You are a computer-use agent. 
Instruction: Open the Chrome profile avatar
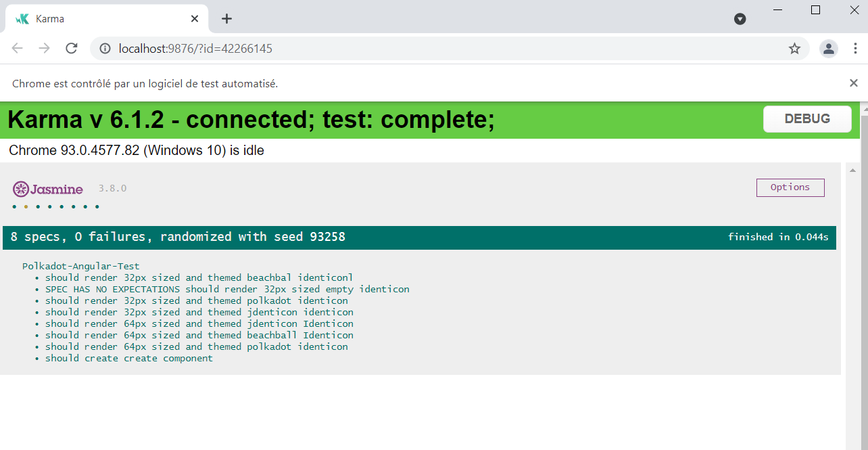[828, 48]
